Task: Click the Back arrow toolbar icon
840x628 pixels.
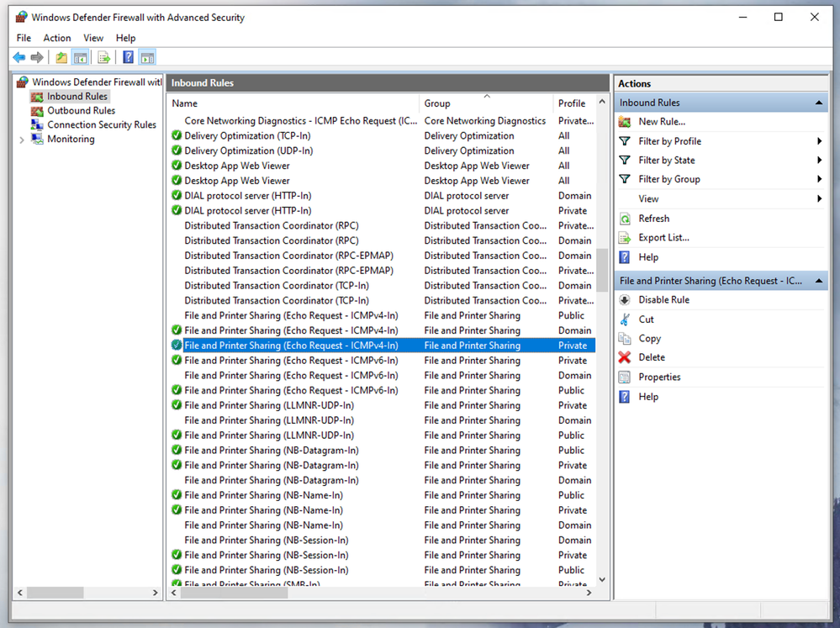Action: [x=19, y=57]
